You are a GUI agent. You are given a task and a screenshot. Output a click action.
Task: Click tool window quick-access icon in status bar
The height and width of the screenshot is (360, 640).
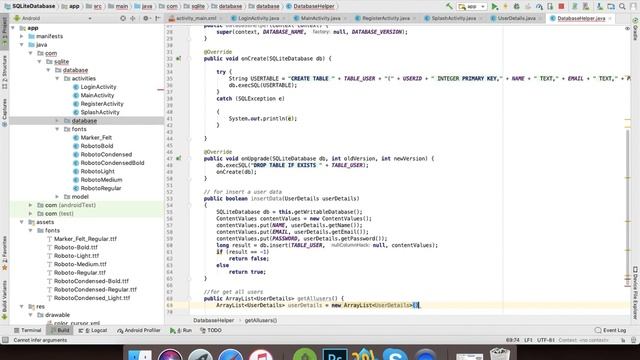click(5, 340)
